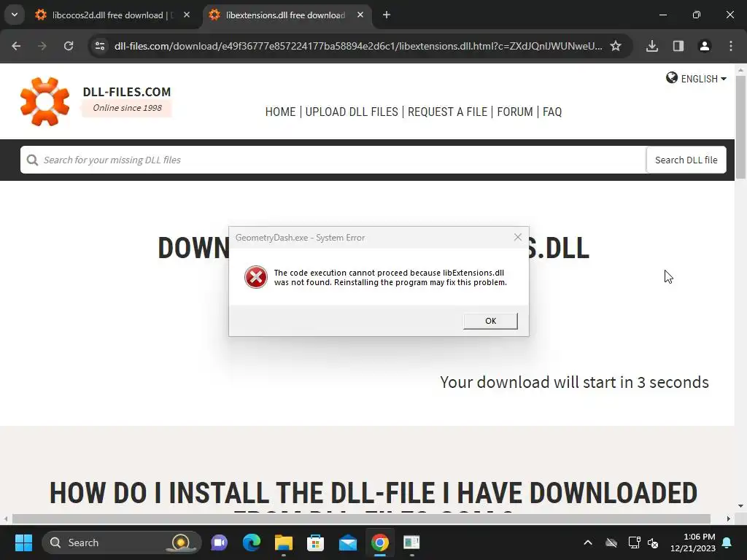
Task: Click the scroll-down arrow of the page scrollbar
Action: pyautogui.click(x=740, y=506)
